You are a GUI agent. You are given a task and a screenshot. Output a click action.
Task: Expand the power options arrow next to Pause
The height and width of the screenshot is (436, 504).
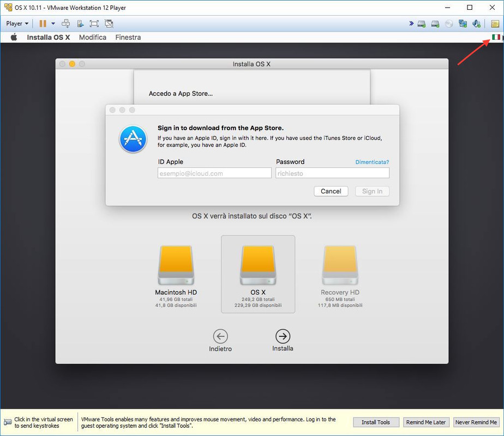53,23
